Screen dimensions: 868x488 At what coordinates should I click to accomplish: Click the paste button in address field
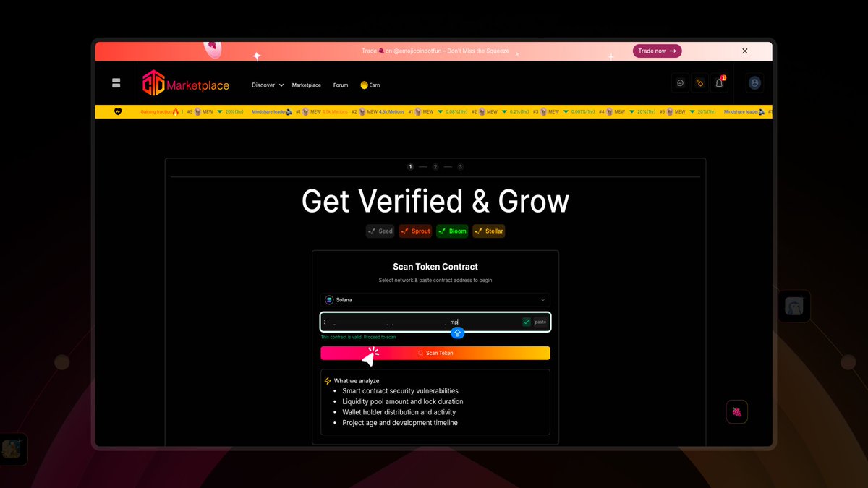[540, 322]
